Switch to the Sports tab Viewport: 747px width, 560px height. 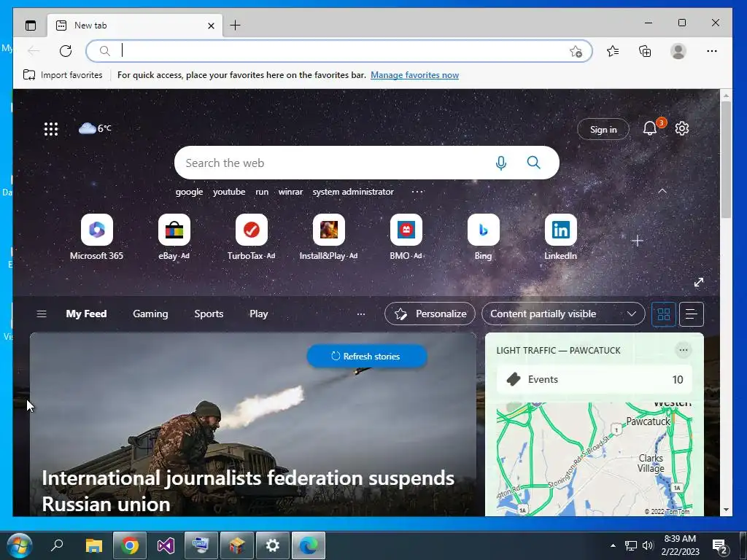[x=209, y=314]
